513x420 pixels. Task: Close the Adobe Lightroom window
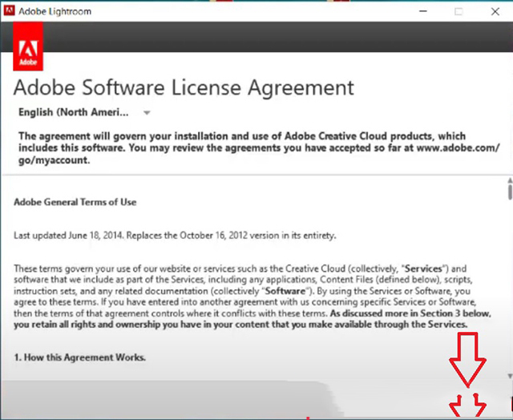495,11
